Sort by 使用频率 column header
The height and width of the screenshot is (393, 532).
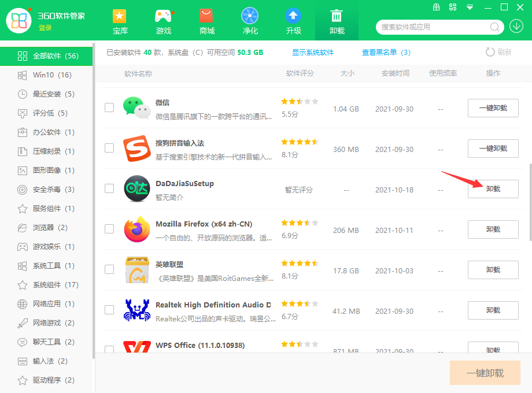[443, 73]
